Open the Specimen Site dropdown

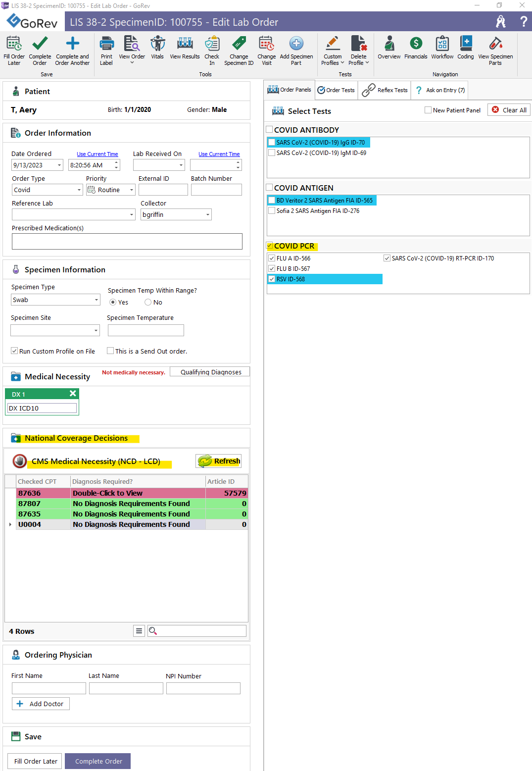[96, 330]
